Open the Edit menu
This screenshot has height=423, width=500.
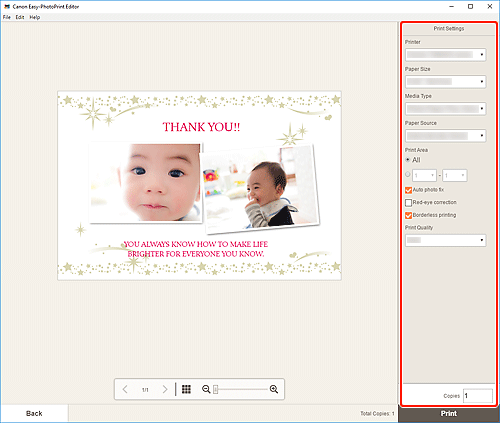tap(20, 17)
